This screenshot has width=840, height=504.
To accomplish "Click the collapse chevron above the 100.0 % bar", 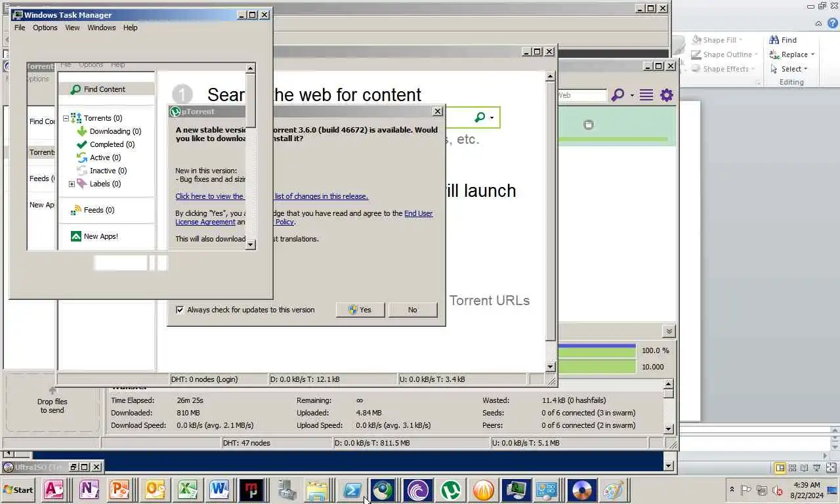I will coord(668,331).
